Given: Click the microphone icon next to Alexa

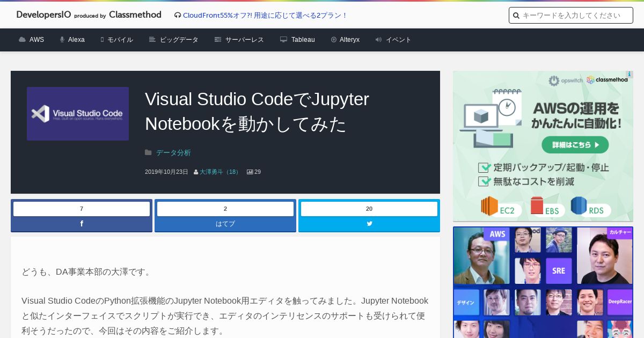Looking at the screenshot, I should coord(62,40).
